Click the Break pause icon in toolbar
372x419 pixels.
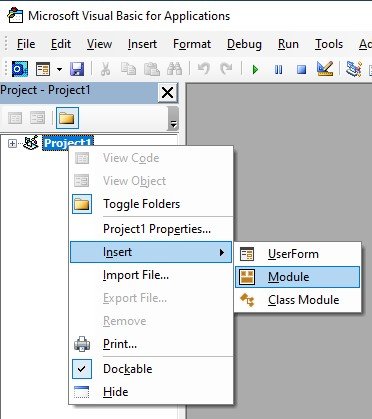tap(278, 69)
